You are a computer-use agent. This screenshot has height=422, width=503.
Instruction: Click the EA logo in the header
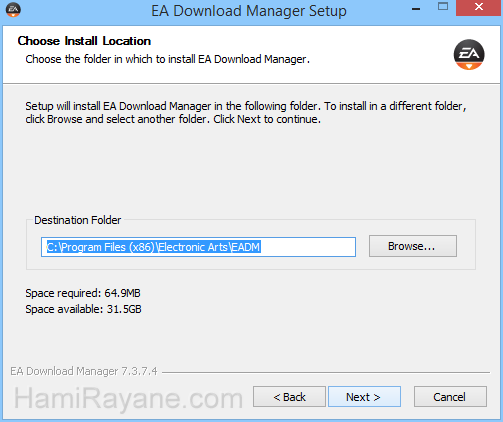(469, 55)
